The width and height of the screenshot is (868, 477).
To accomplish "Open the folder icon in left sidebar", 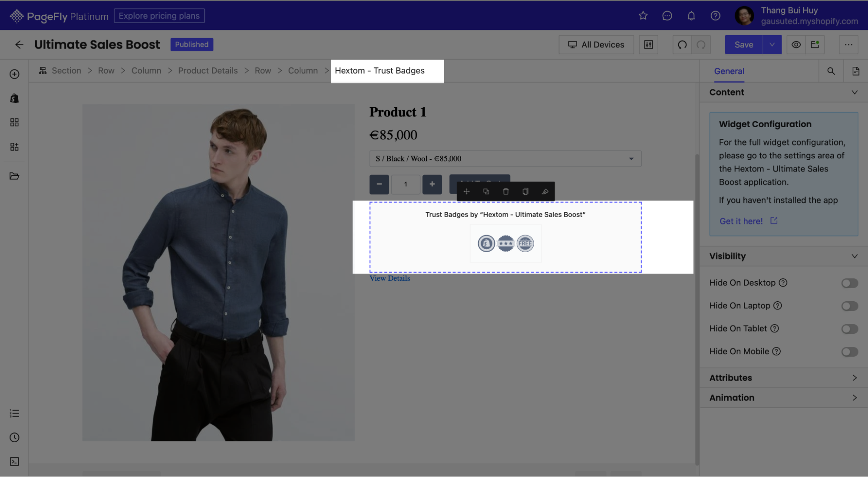I will pos(14,176).
